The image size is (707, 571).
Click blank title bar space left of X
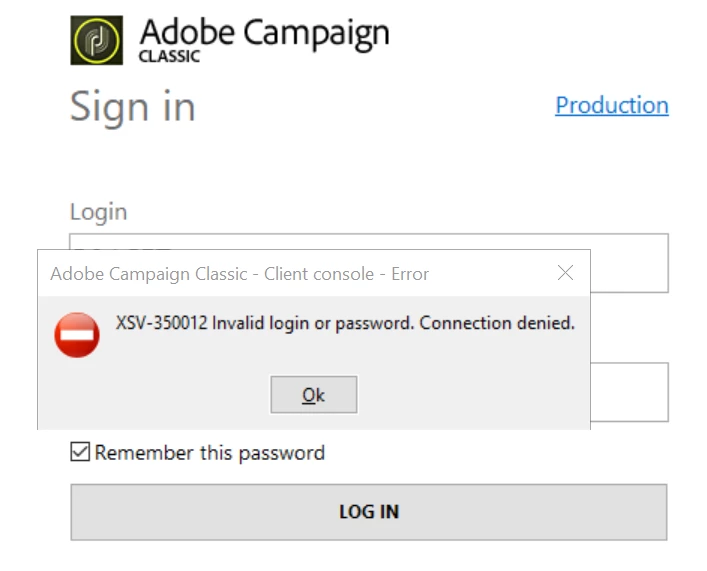tap(490, 273)
